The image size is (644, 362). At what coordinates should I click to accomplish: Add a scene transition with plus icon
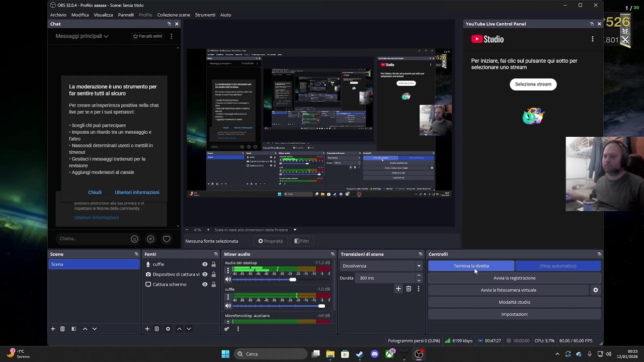[x=398, y=289]
